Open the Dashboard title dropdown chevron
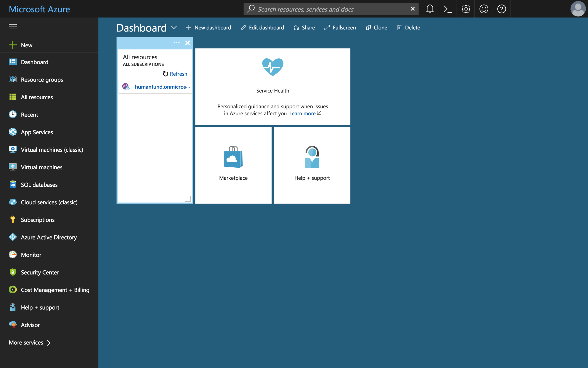 (x=174, y=27)
